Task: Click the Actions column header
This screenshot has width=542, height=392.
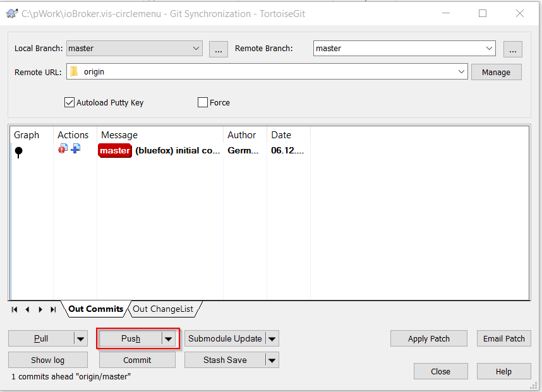Action: click(75, 135)
